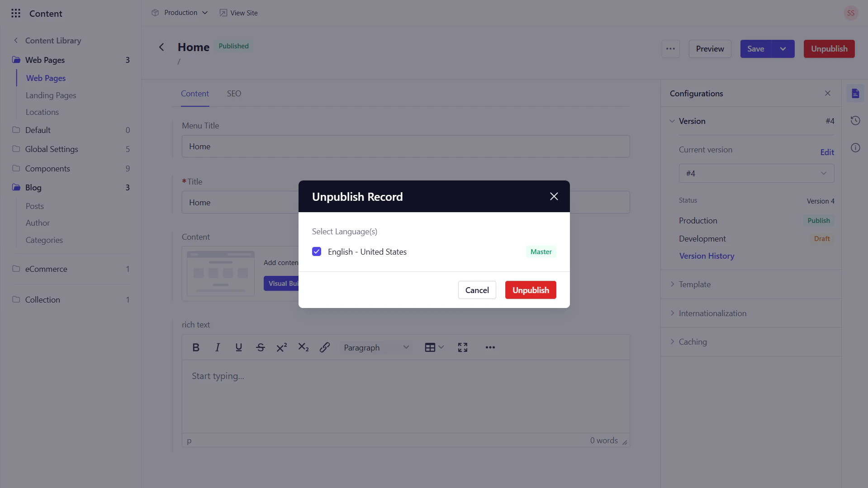
Task: Click the Master language badge
Action: pyautogui.click(x=541, y=251)
